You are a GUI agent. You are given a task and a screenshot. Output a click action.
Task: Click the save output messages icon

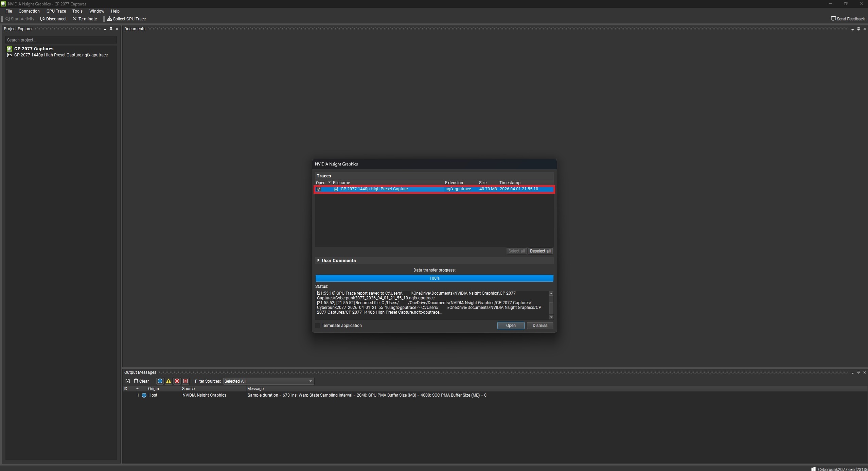[x=128, y=381]
